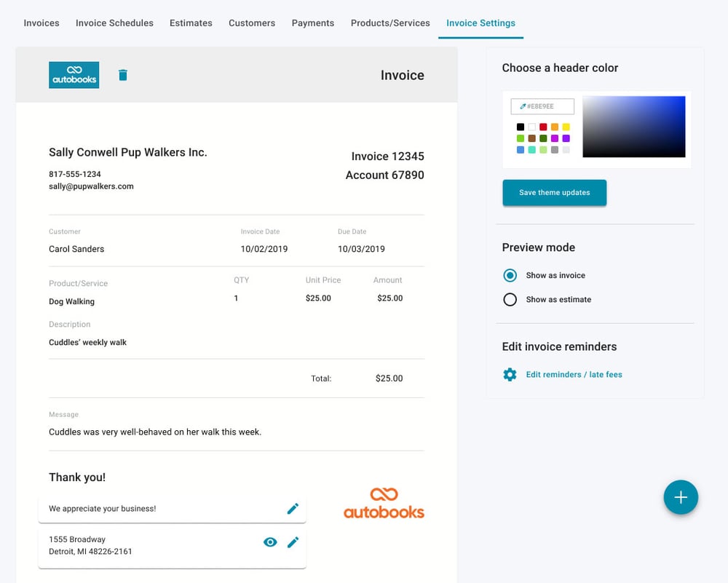
Task: Click the plus floating action button
Action: pyautogui.click(x=681, y=497)
